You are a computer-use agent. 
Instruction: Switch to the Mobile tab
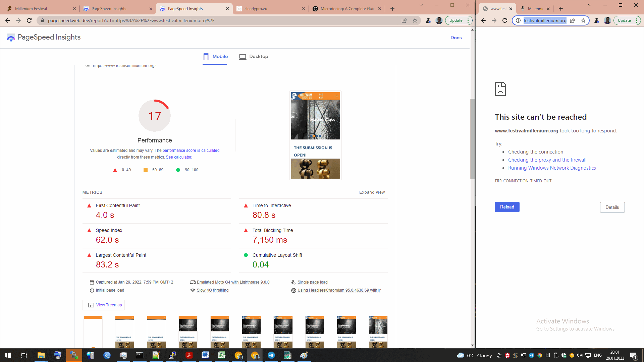215,56
